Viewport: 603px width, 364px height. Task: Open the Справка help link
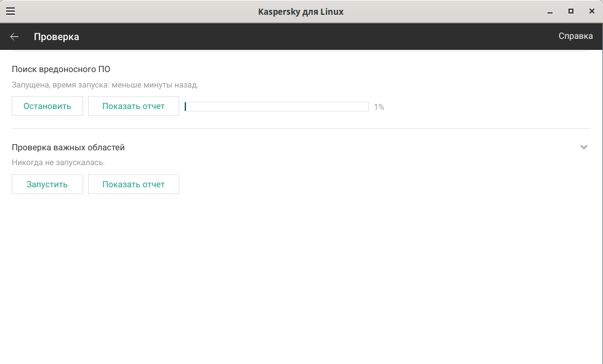point(575,36)
